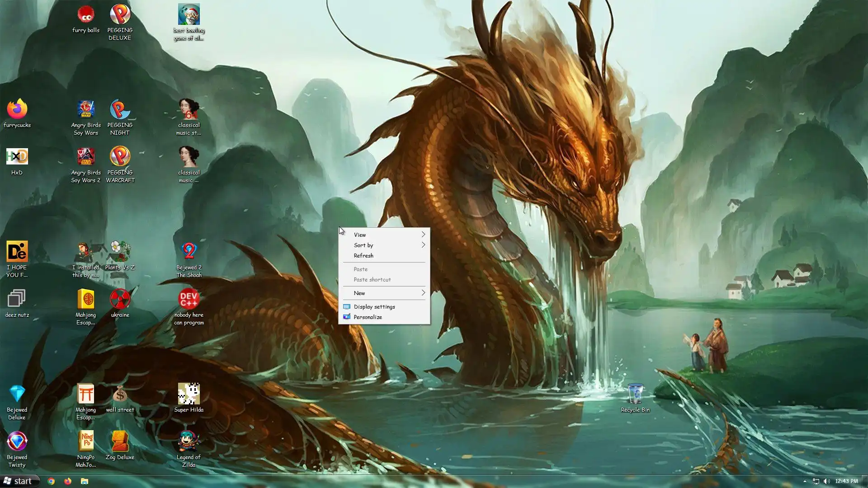Select the Bejewed Deluxe gem icon
868x488 pixels.
coord(17,394)
